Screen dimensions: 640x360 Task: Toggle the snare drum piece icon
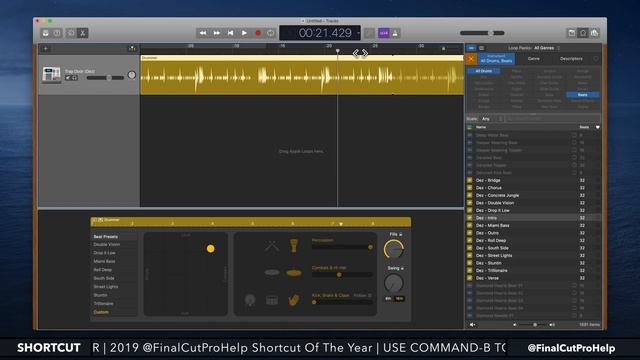[272, 300]
